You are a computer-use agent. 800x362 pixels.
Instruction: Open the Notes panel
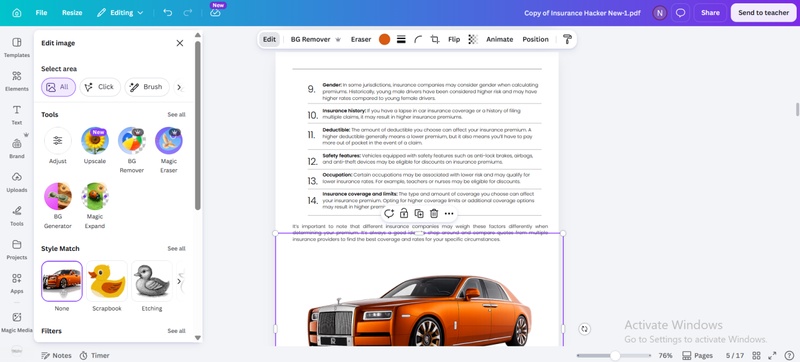[x=56, y=355]
